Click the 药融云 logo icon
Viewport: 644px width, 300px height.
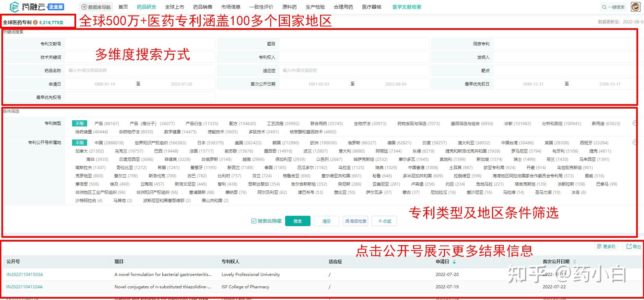pyautogui.click(x=14, y=7)
